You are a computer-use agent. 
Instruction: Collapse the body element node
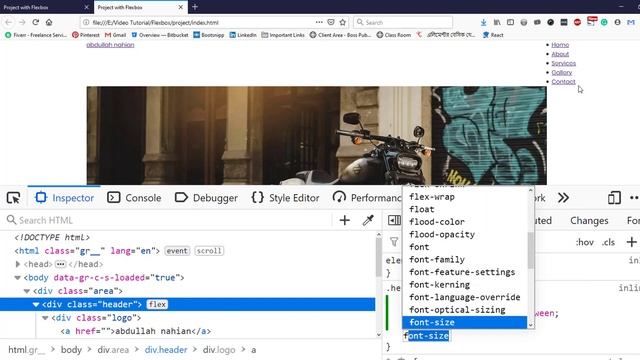pyautogui.click(x=18, y=278)
